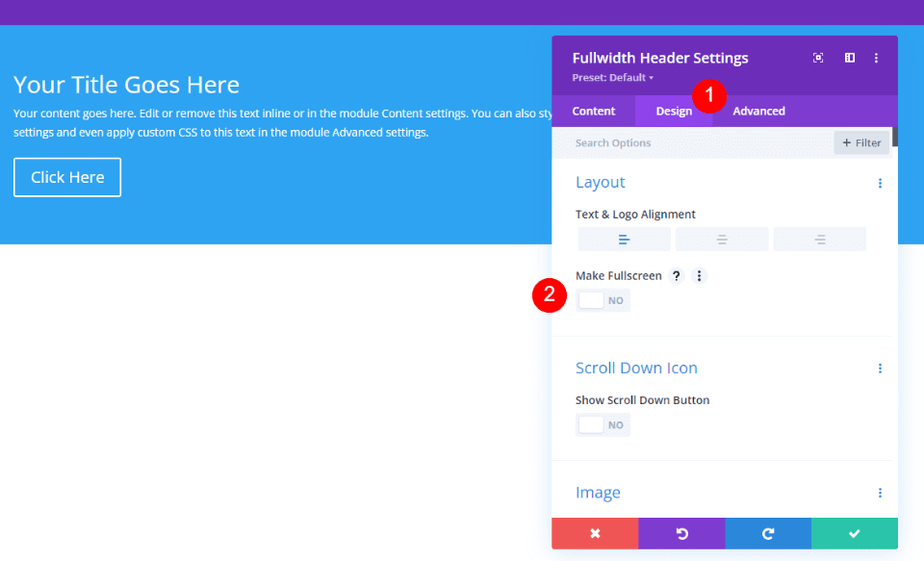
Task: Select right Text & Logo Alignment
Action: [819, 239]
